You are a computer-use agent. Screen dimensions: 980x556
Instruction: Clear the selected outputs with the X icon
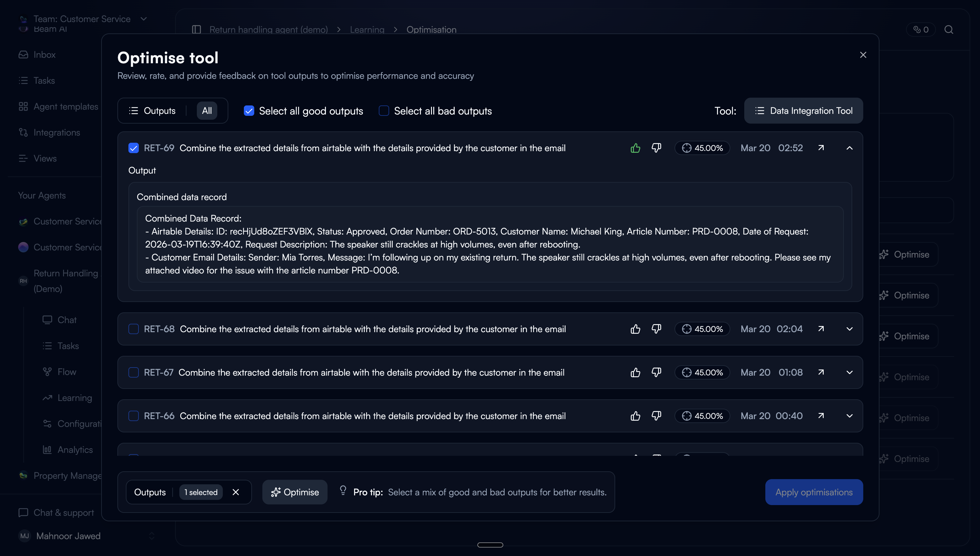pos(235,492)
